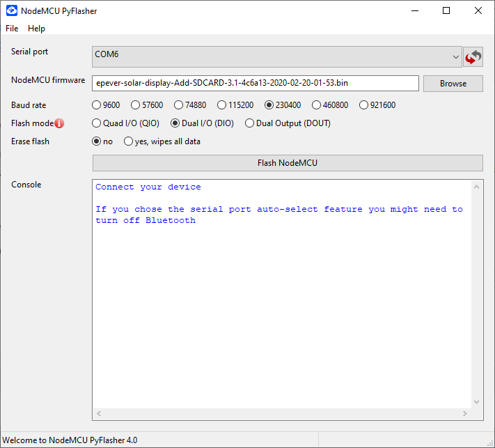
Task: Select the 57600 baud rate
Action: pos(137,105)
